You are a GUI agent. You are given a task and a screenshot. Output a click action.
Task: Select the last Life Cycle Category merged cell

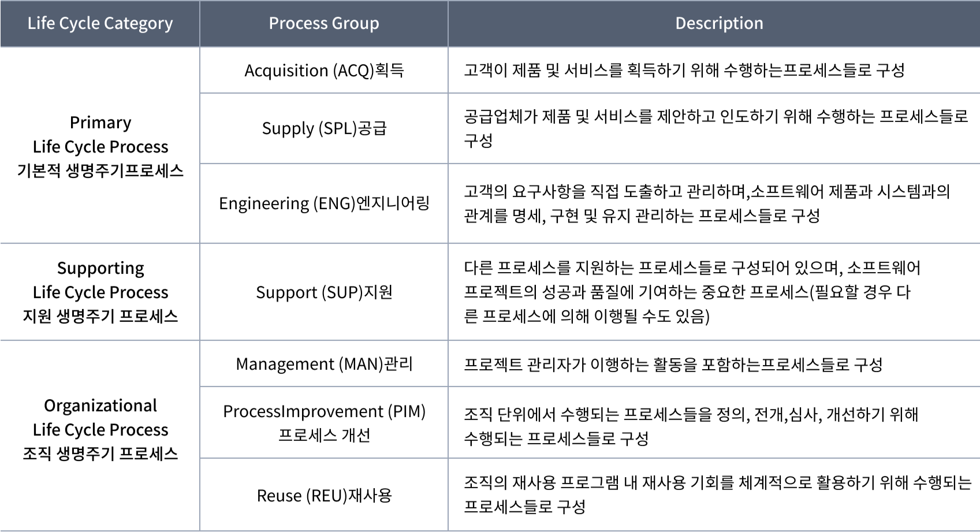[x=100, y=436]
